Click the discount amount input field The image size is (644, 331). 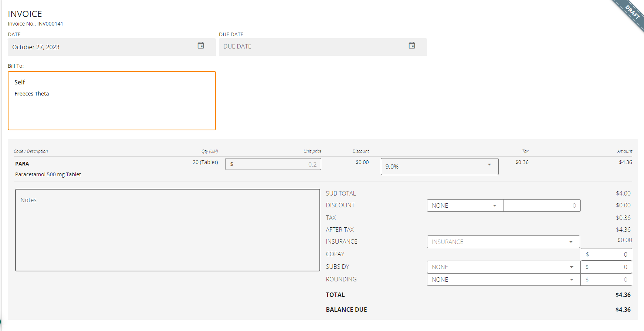click(542, 205)
